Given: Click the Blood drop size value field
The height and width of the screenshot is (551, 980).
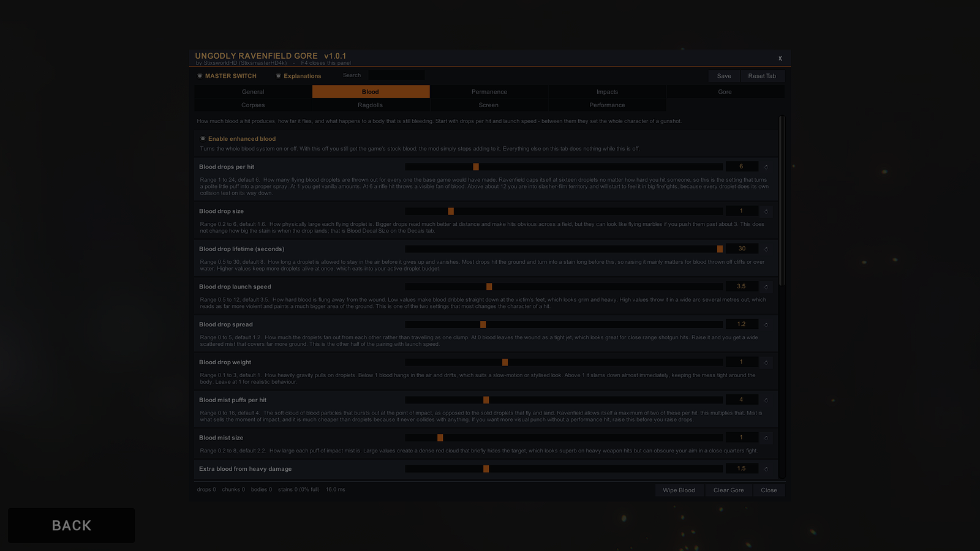Looking at the screenshot, I should [742, 211].
